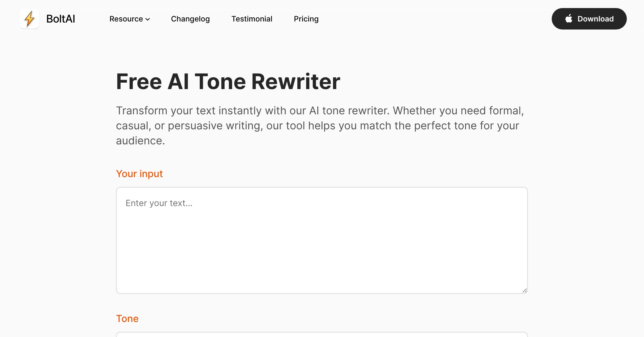Click the Apple icon in Download button

point(569,19)
